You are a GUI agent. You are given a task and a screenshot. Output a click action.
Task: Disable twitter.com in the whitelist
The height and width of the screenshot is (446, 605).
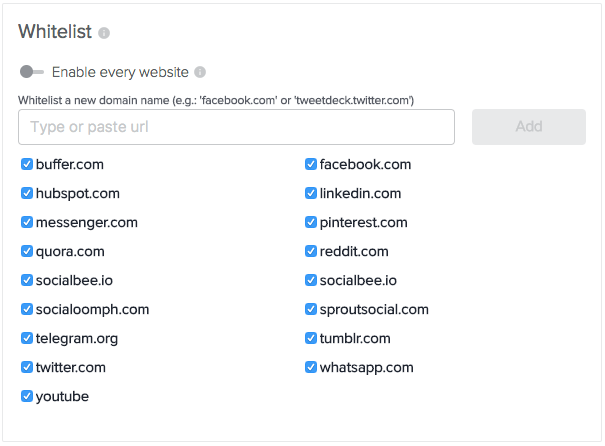point(27,367)
